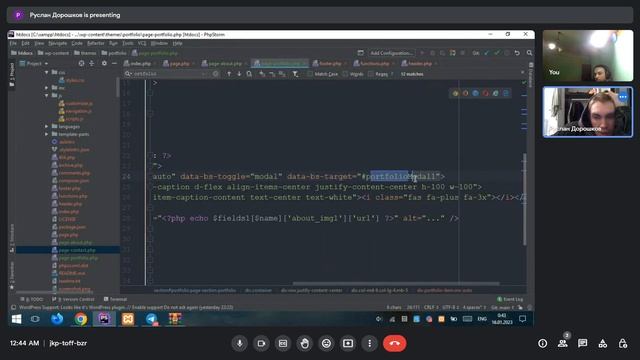Leave the call with the red hang-up button
The height and width of the screenshot is (360, 640).
(394, 343)
